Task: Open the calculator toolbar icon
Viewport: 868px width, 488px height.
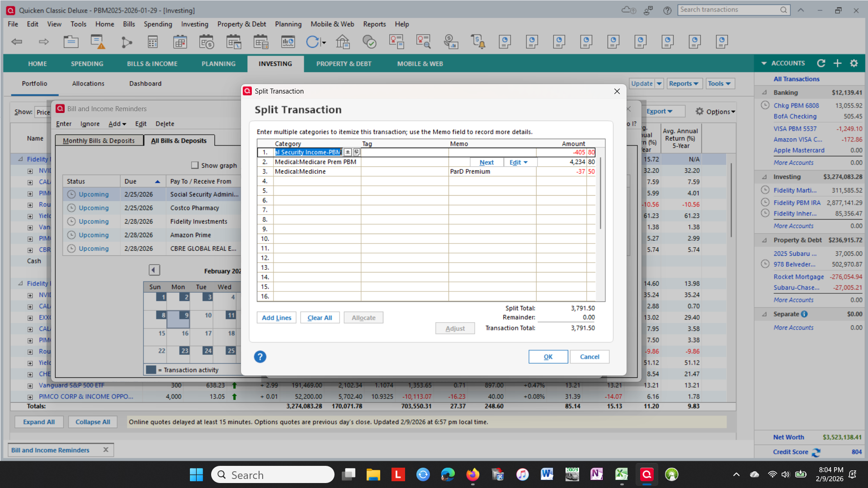Action: (x=153, y=42)
